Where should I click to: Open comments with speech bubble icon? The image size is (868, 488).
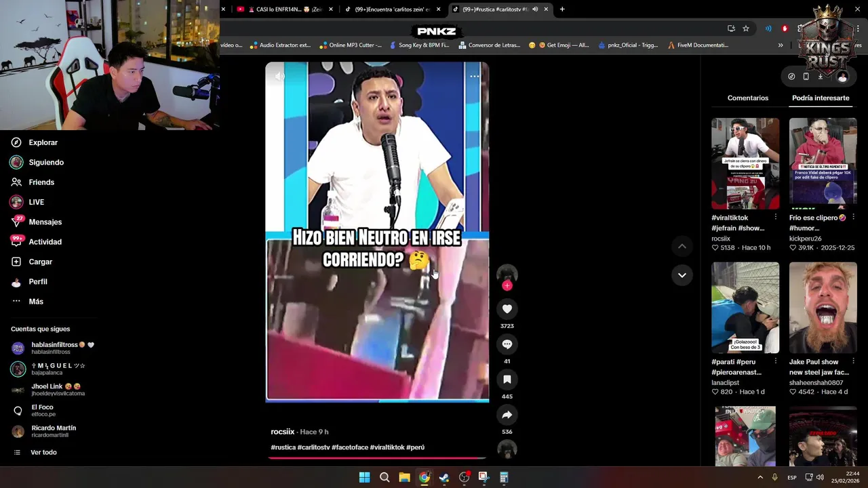tap(507, 344)
